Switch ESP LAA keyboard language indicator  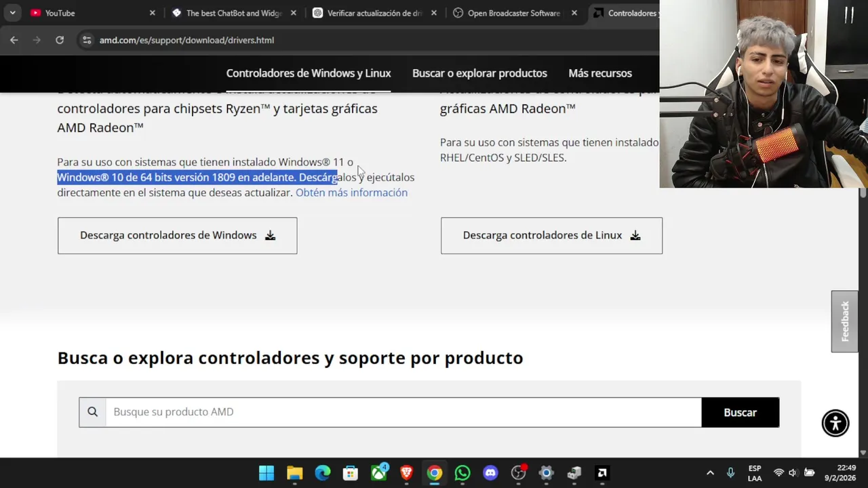tap(755, 473)
